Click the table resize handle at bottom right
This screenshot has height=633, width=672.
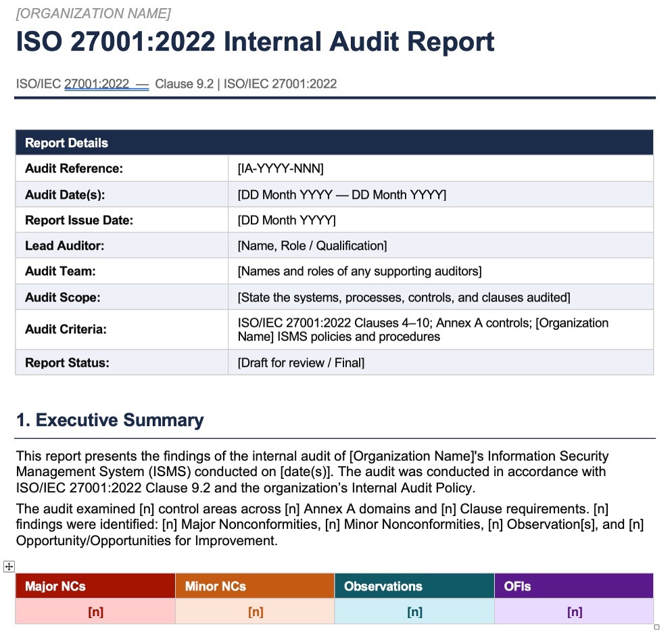pos(656,627)
